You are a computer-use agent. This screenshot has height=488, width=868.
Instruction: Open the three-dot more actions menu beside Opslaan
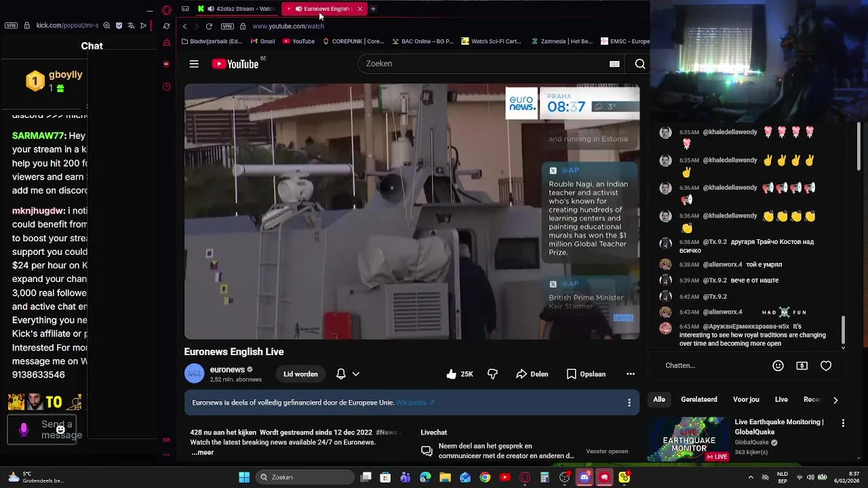click(631, 374)
